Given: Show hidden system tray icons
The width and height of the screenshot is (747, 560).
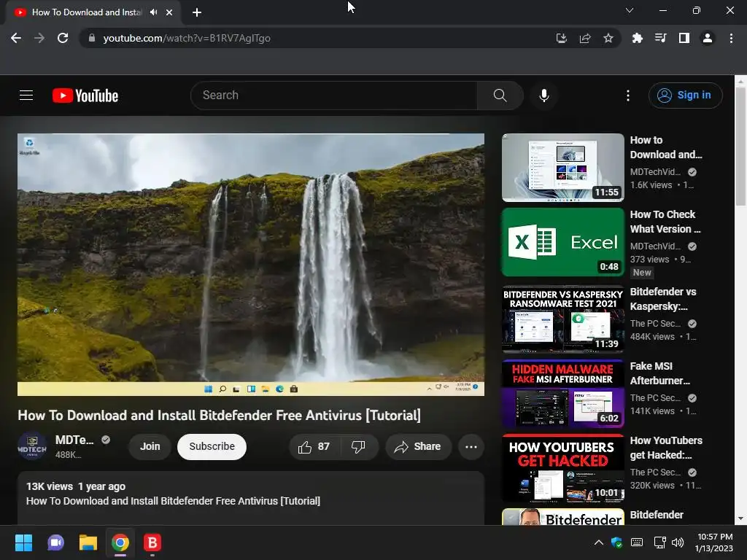Looking at the screenshot, I should pos(599,542).
